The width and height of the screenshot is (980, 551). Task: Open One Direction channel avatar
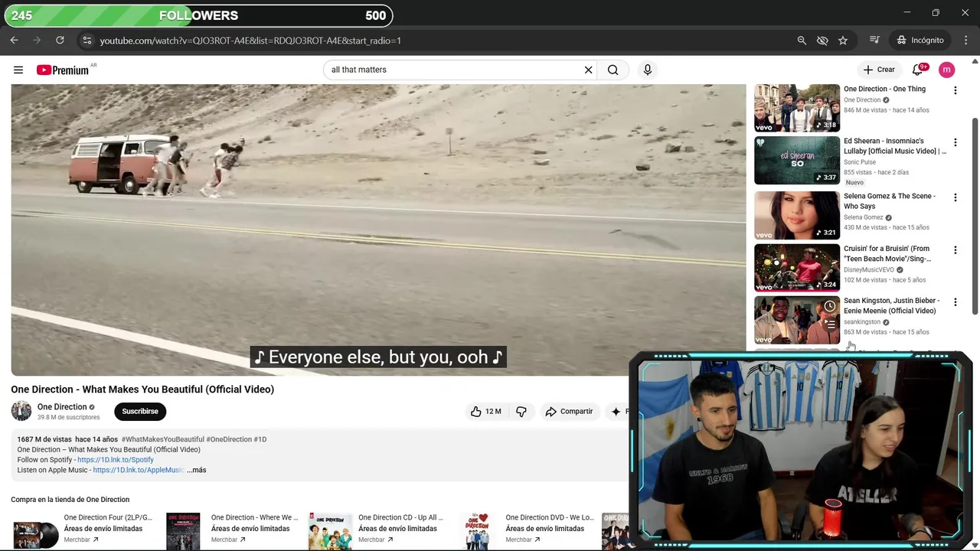[21, 411]
